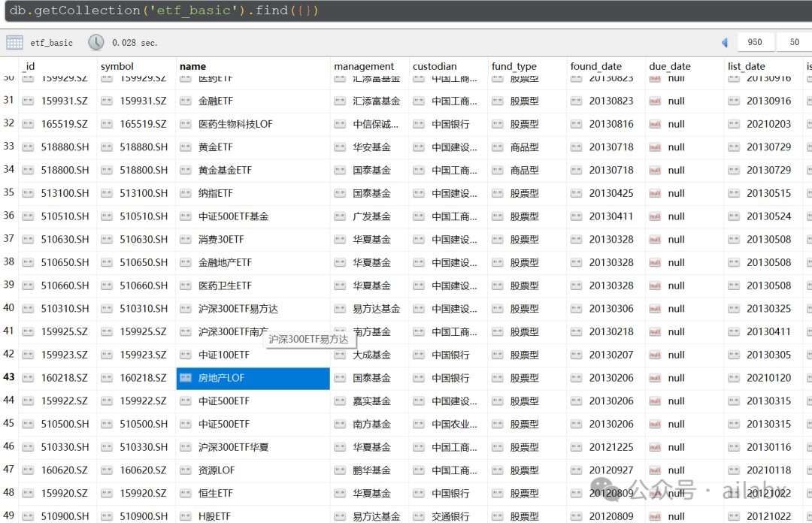The width and height of the screenshot is (812, 523).
Task: Click the clock icon beside query time
Action: tap(95, 42)
